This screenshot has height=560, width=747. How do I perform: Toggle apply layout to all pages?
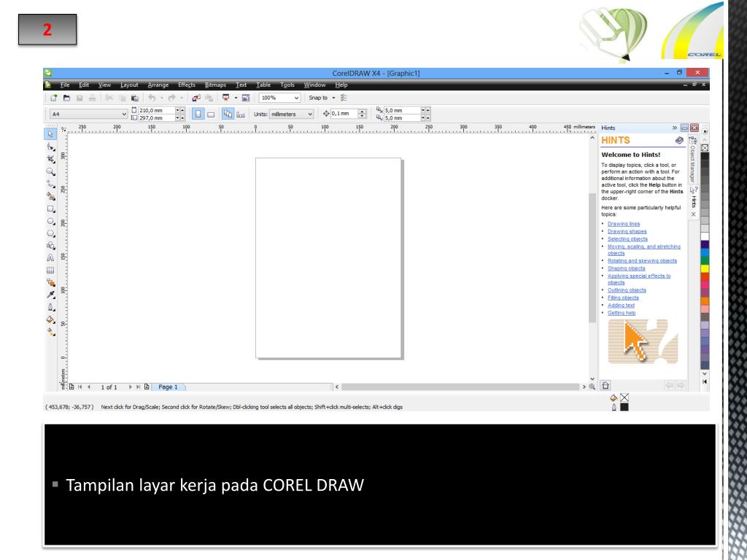228,114
